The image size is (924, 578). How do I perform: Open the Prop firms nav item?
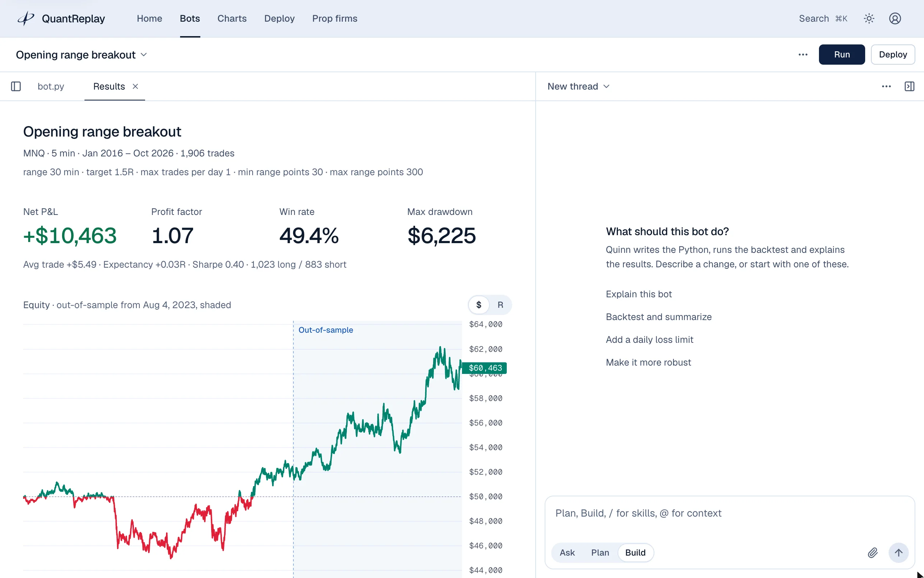(335, 18)
